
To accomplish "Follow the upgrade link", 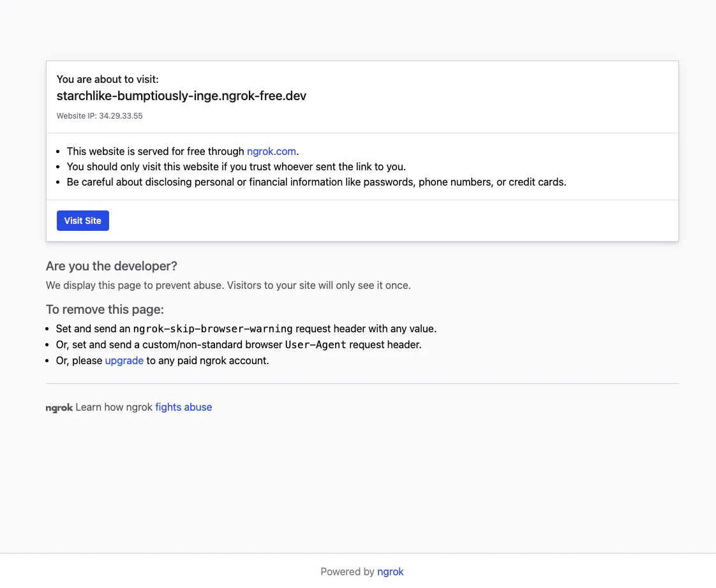I will coord(124,361).
